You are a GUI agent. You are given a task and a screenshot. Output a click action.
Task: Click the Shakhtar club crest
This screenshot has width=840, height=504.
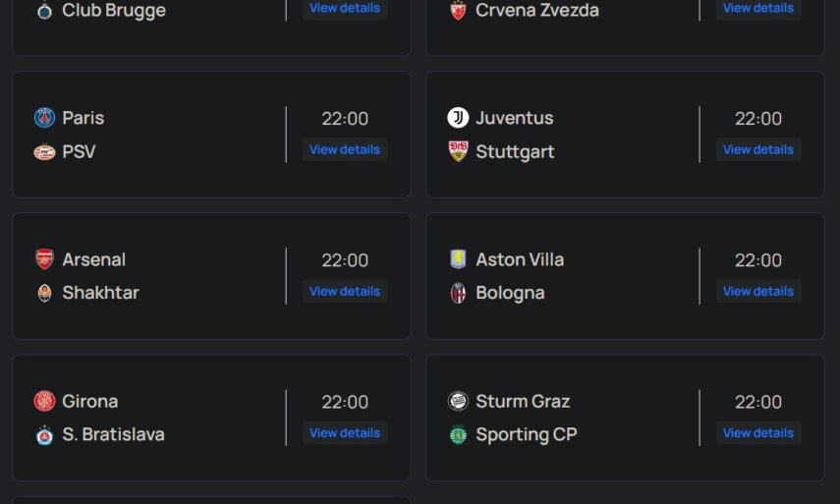pyautogui.click(x=44, y=293)
